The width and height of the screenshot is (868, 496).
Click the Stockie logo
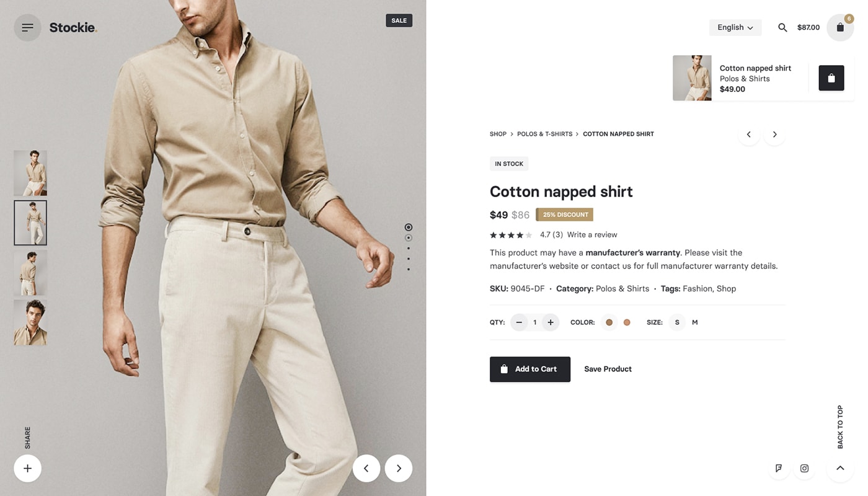[73, 27]
